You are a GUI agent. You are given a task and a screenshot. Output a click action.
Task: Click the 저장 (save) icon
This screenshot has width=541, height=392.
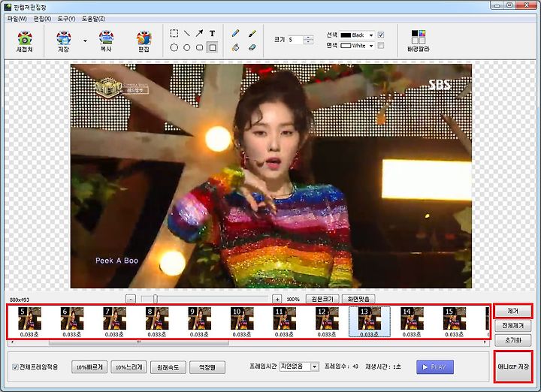click(63, 41)
